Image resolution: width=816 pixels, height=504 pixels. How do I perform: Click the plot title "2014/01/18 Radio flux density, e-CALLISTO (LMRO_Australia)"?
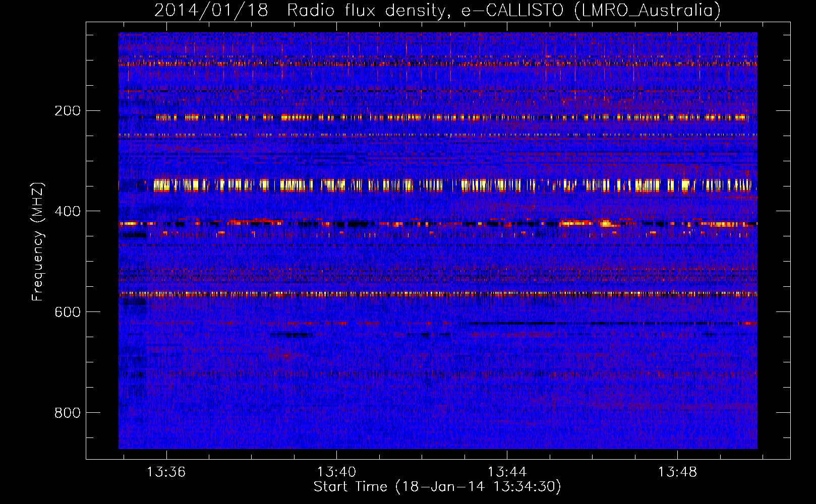[437, 10]
